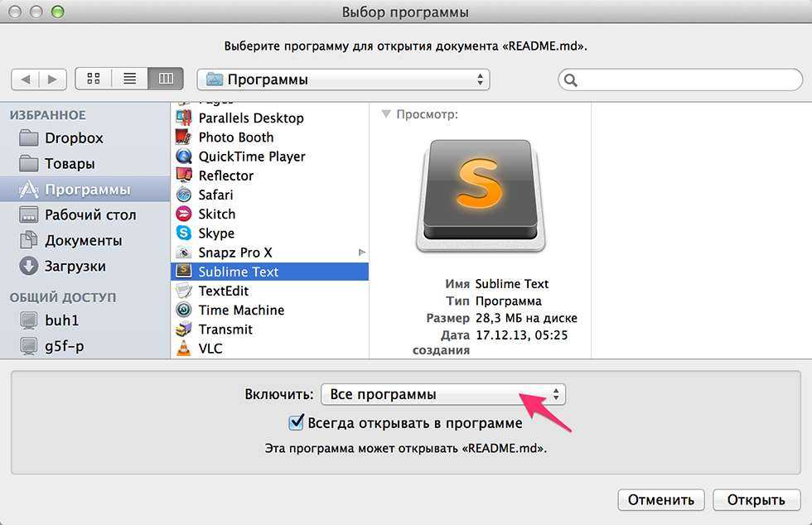Screen dimensions: 812x525
Task: Choose the QuickTime Player icon
Action: [184, 157]
